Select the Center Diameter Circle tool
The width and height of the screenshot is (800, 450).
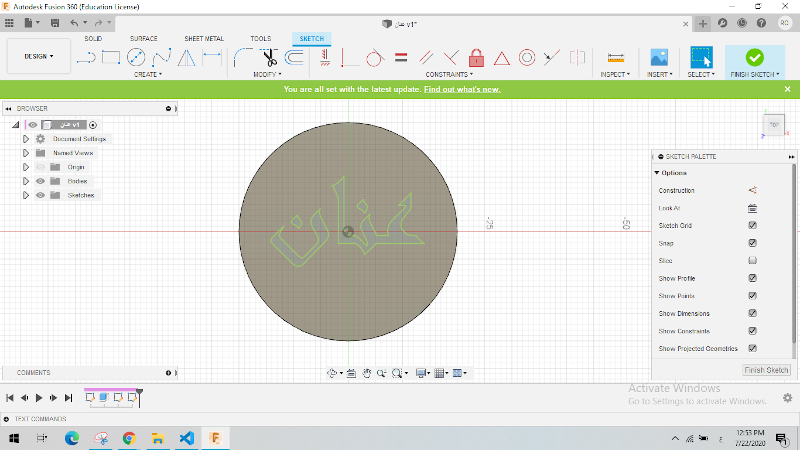pos(136,58)
